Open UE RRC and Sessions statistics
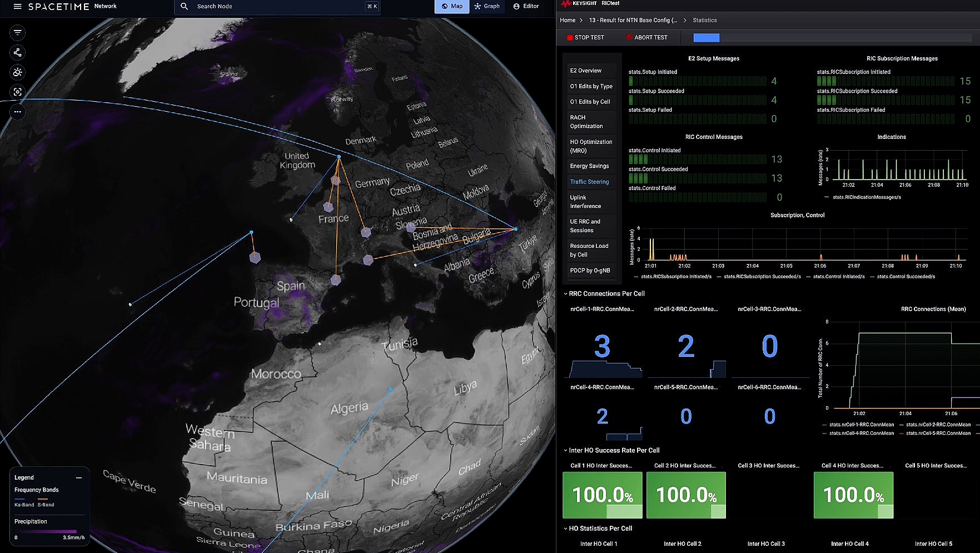Image resolution: width=980 pixels, height=553 pixels. click(x=591, y=226)
